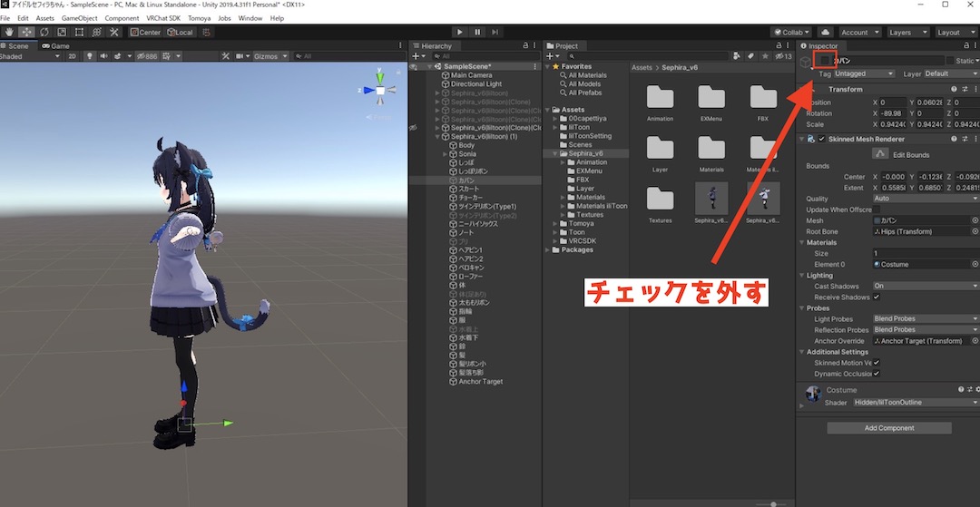This screenshot has height=507, width=980.
Task: Select the Scale tool in the toolbar
Action: coord(62,32)
